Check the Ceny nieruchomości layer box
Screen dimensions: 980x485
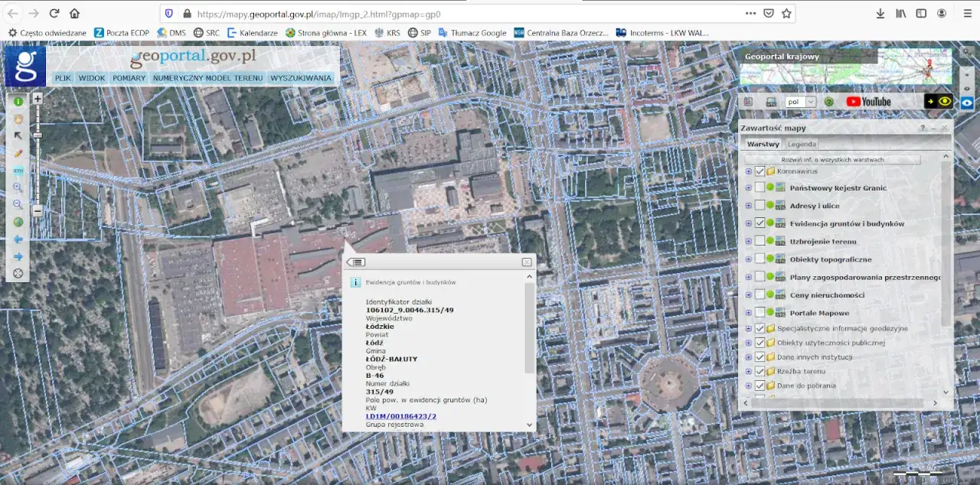pyautogui.click(x=759, y=295)
